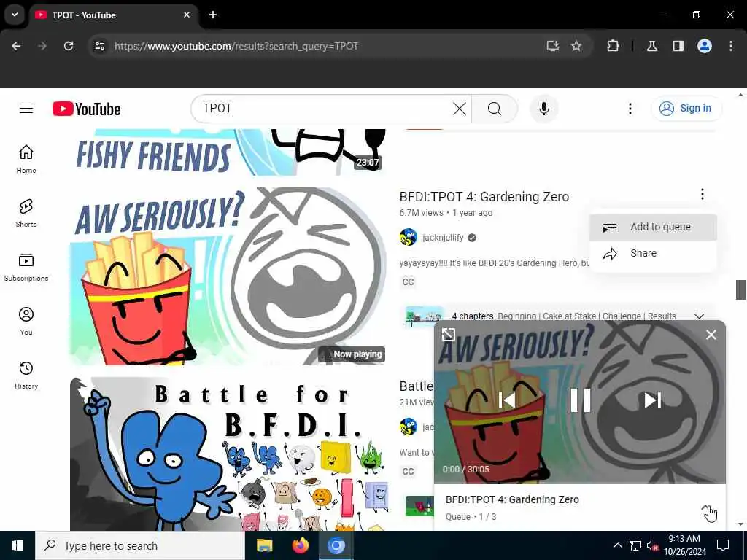Visit the jacknjellify channel link

(443, 237)
